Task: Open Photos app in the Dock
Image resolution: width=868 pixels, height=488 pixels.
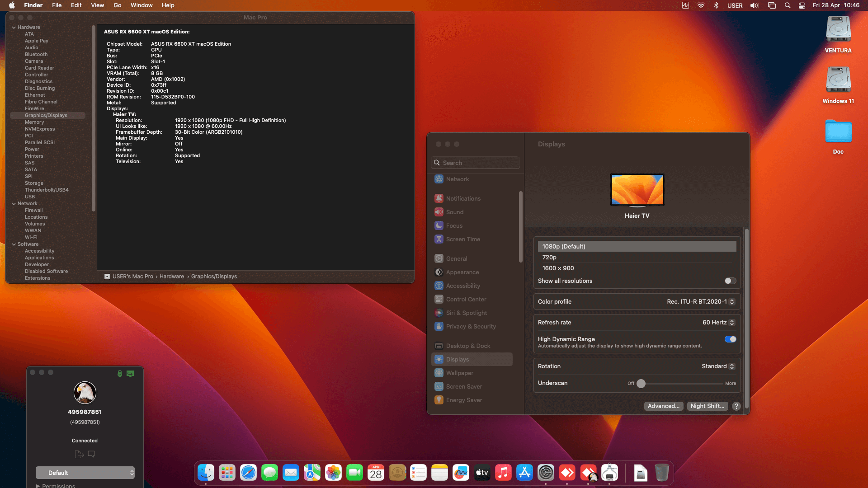Action: click(x=333, y=473)
